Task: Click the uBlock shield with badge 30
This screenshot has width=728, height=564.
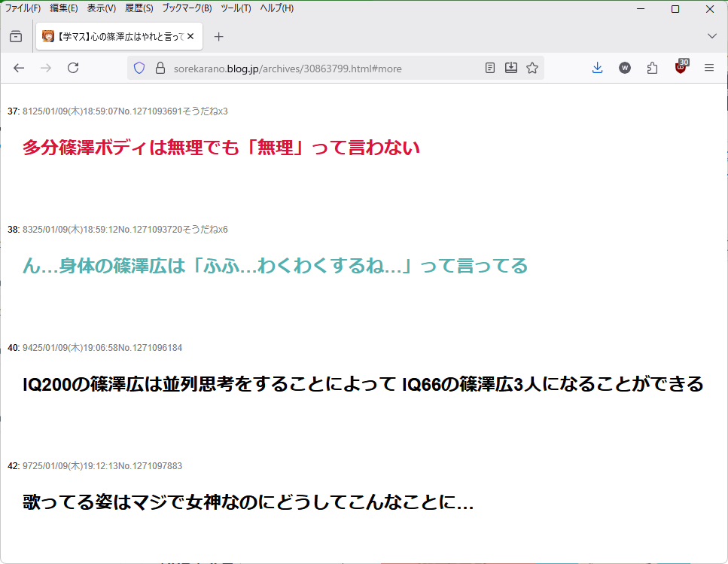Action: (681, 68)
